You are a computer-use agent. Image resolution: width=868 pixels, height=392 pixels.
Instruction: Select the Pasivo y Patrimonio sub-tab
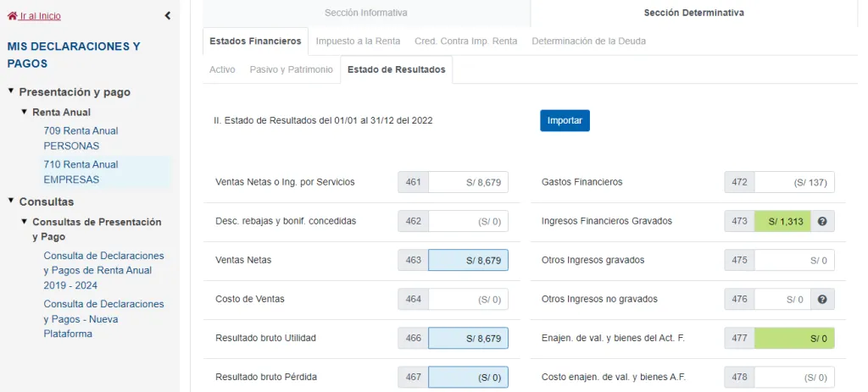292,69
